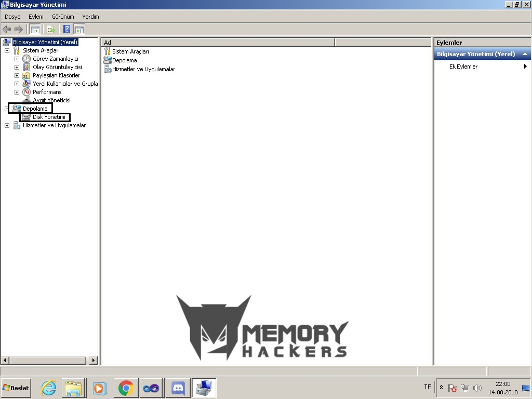Toggle the Show/Hide Console Tree toolbar icon

pyautogui.click(x=35, y=30)
